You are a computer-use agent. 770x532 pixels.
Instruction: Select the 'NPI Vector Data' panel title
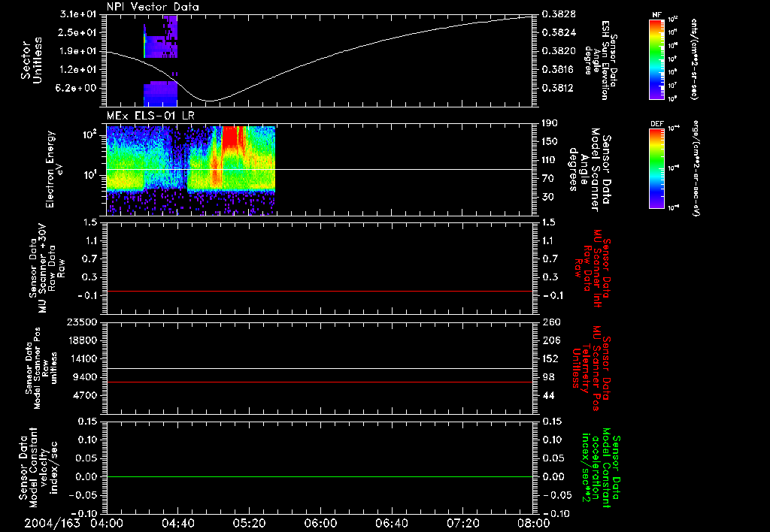tap(153, 7)
